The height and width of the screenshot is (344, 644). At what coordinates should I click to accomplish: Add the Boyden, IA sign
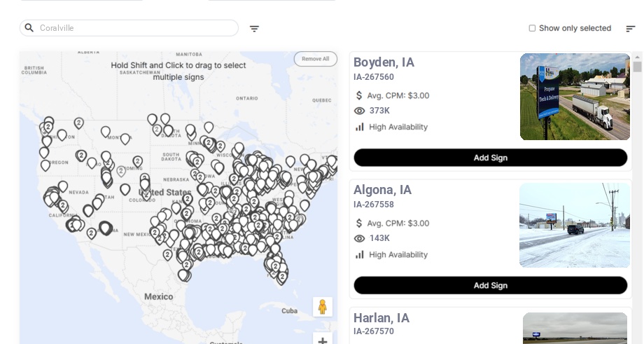pyautogui.click(x=491, y=158)
